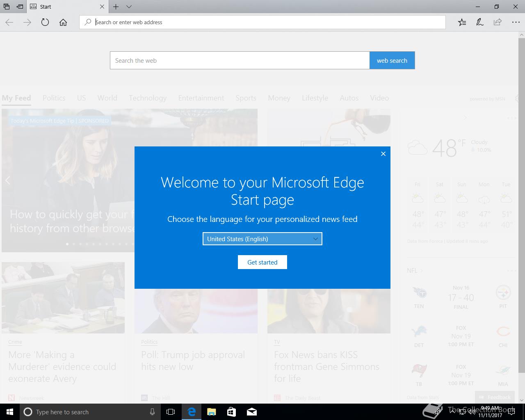525x420 pixels.
Task: Open the Hub favorites icon
Action: tap(462, 22)
